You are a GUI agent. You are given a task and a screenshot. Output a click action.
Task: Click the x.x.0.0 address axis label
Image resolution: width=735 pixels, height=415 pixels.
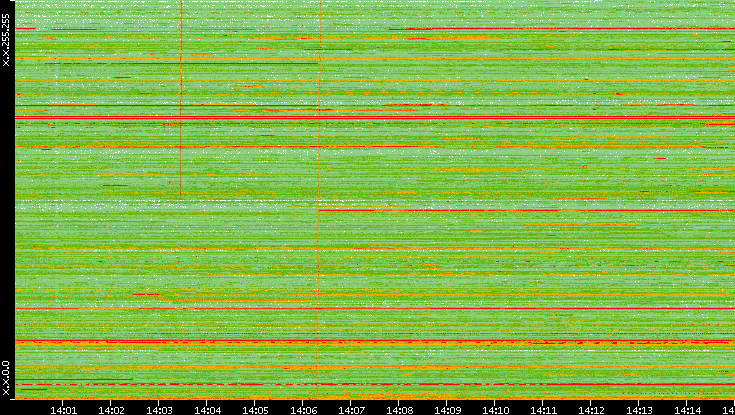tap(6, 378)
